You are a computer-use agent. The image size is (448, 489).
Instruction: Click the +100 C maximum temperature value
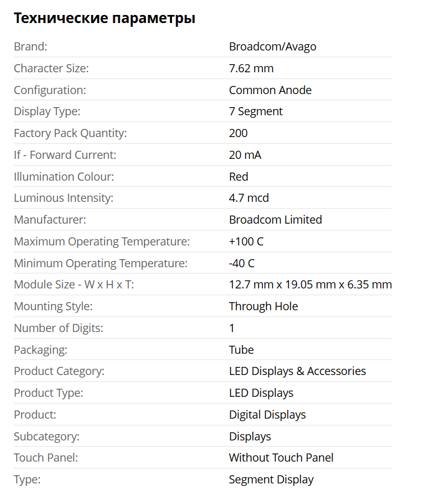click(x=246, y=242)
